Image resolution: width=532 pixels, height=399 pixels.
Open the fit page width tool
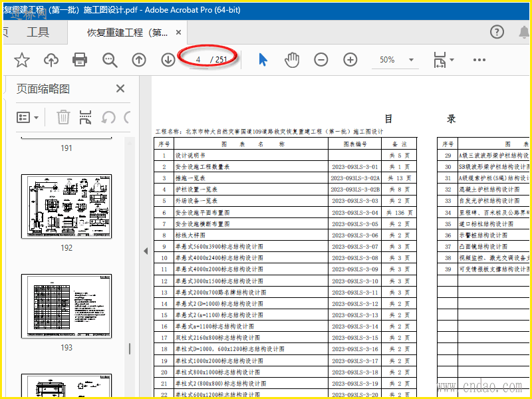pos(440,60)
